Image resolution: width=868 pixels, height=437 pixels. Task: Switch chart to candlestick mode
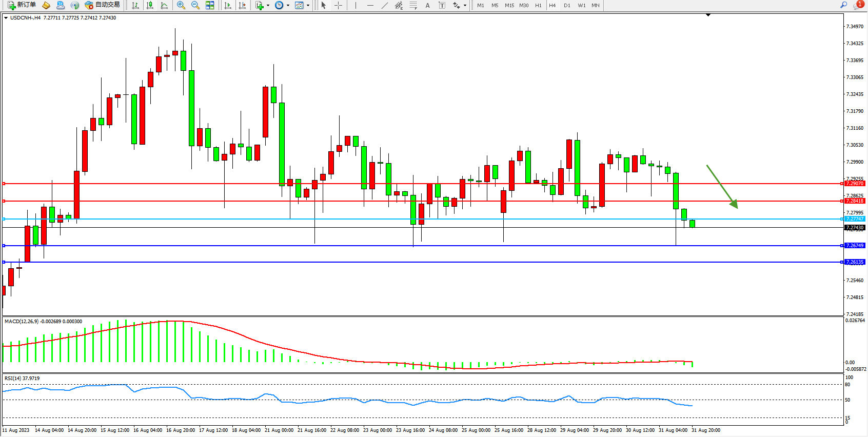point(150,5)
